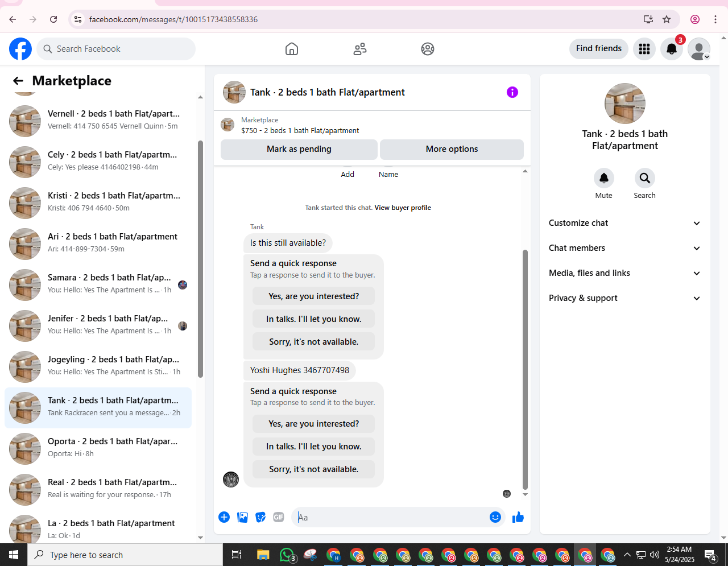Expand the Customize chat section
This screenshot has height=566, width=728.
(x=624, y=223)
